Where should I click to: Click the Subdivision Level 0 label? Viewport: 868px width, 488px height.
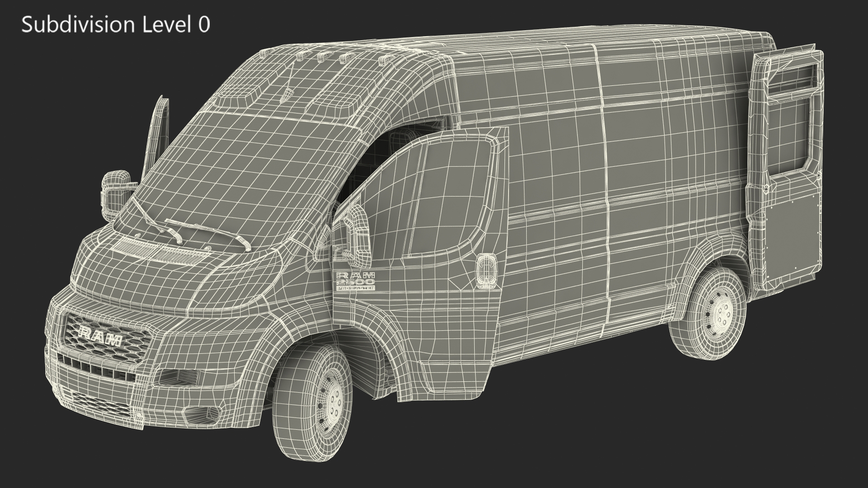pos(116,24)
